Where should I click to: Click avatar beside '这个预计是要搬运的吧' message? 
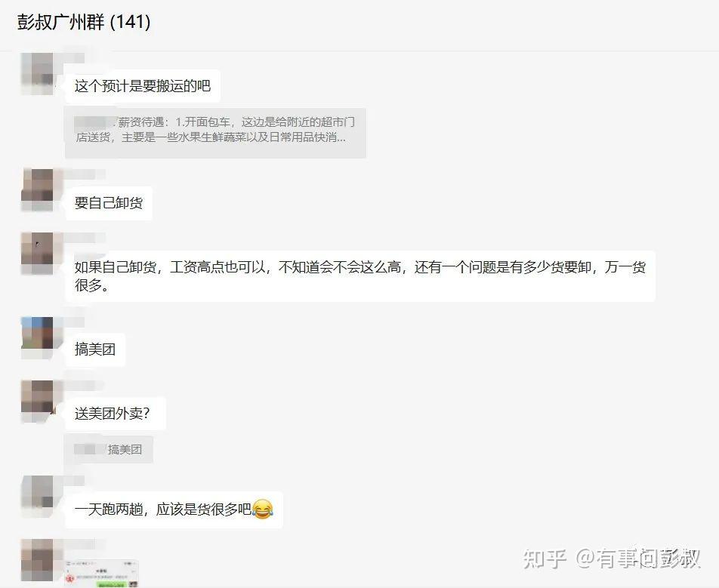tap(37, 73)
